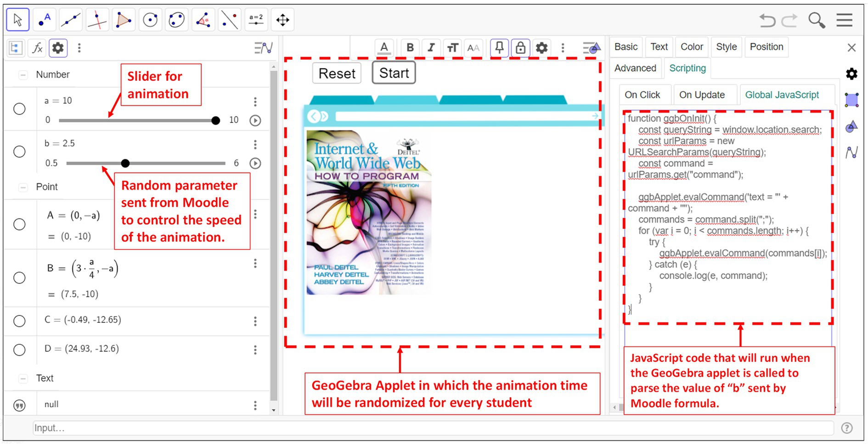
Task: Select the Polygon tool
Action: click(x=124, y=20)
